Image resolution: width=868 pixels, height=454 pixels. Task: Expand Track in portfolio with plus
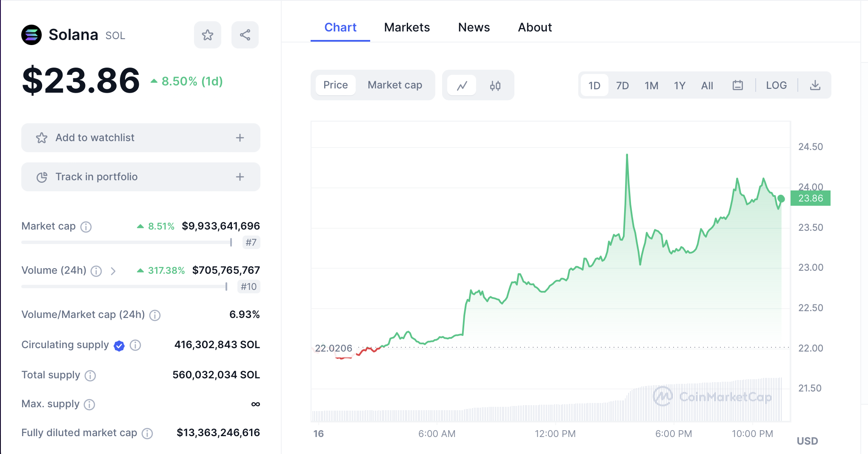coord(240,177)
